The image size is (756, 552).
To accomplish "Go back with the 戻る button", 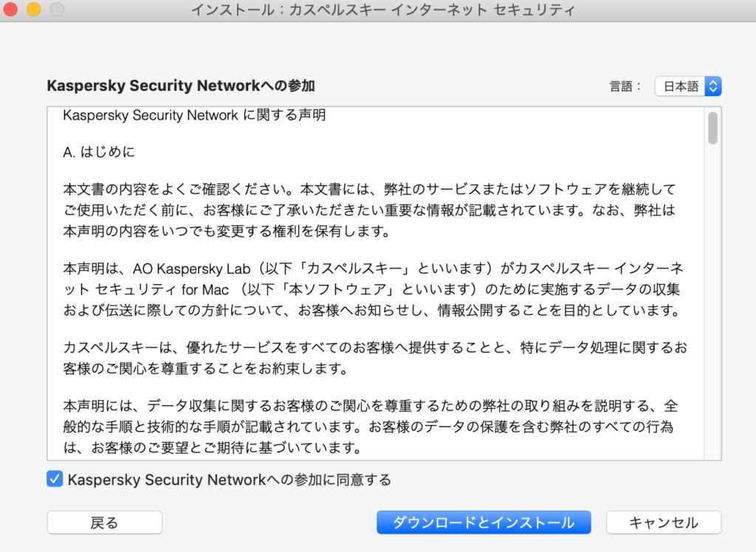I will click(x=105, y=522).
